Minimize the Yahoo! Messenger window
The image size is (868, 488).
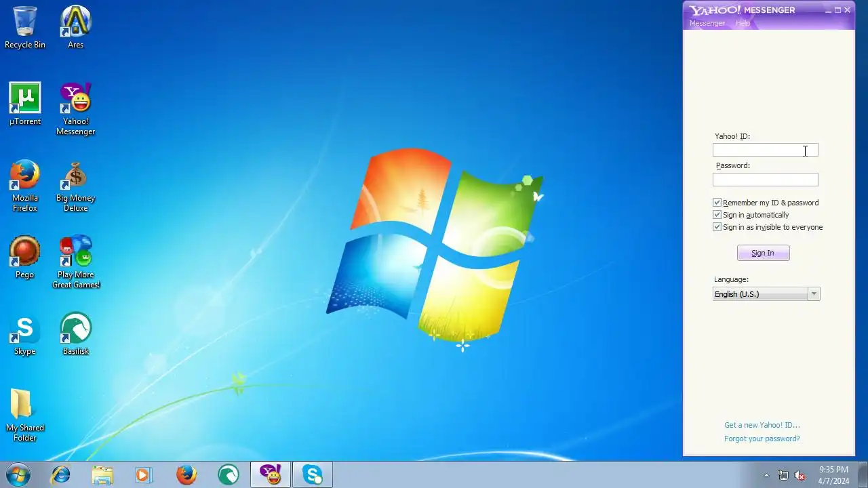pos(828,10)
